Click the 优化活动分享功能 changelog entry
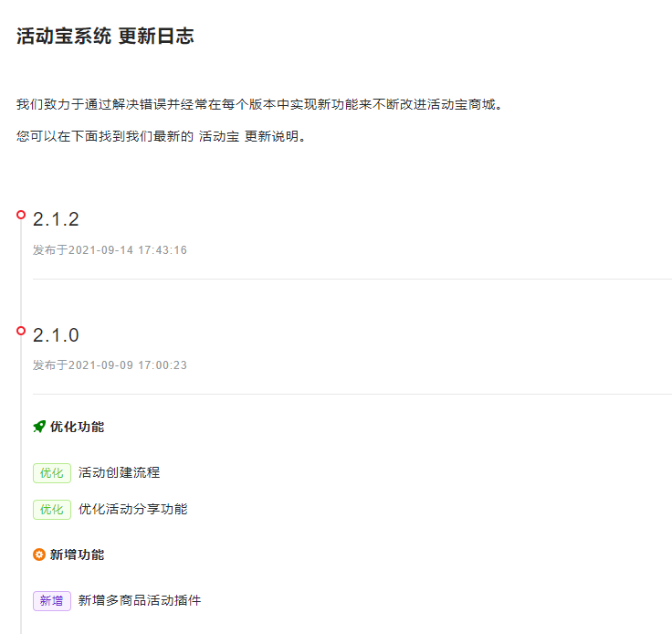The width and height of the screenshot is (672, 634). click(x=133, y=509)
